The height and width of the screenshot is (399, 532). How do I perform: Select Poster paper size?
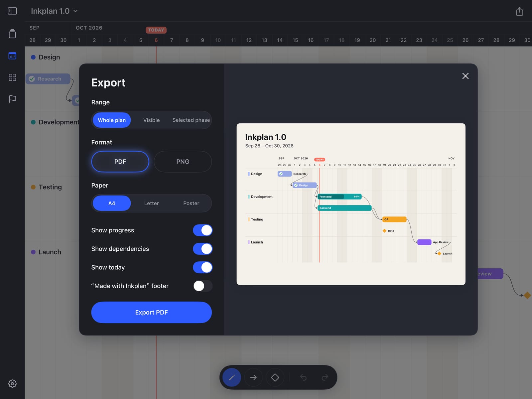click(x=191, y=203)
